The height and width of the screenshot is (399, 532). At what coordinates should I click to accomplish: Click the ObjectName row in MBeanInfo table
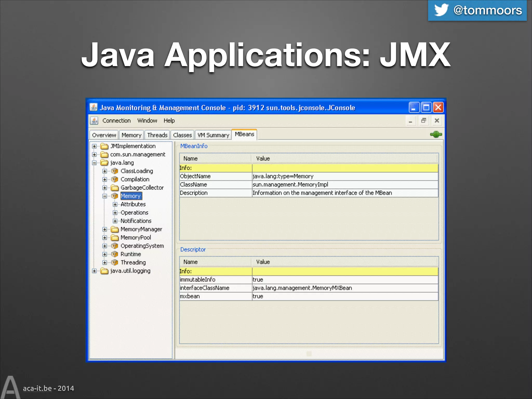point(309,176)
